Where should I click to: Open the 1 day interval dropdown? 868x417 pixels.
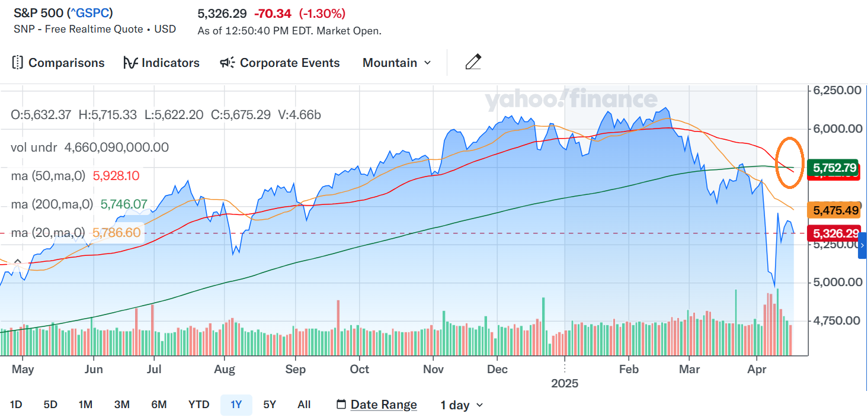pyautogui.click(x=462, y=405)
